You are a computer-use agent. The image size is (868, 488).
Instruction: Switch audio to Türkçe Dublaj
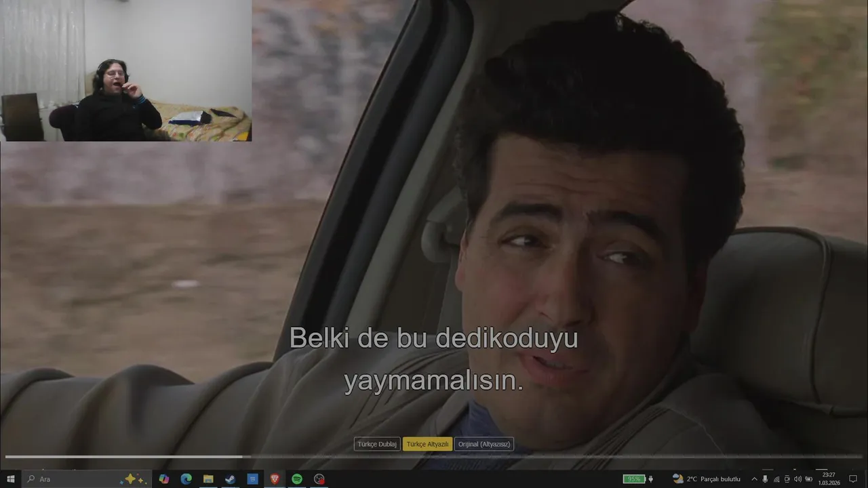pos(377,444)
